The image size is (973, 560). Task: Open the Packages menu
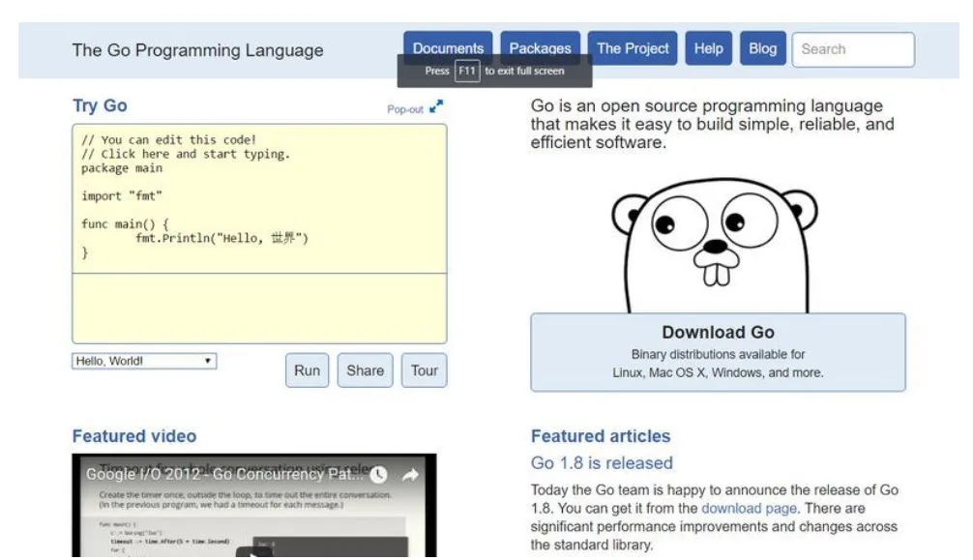pos(541,48)
